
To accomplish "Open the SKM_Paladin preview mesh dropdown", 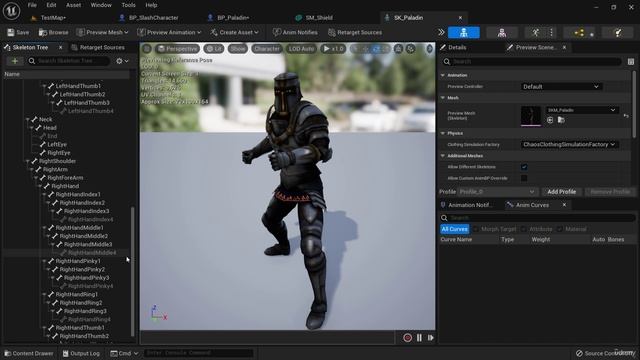I will (x=582, y=110).
